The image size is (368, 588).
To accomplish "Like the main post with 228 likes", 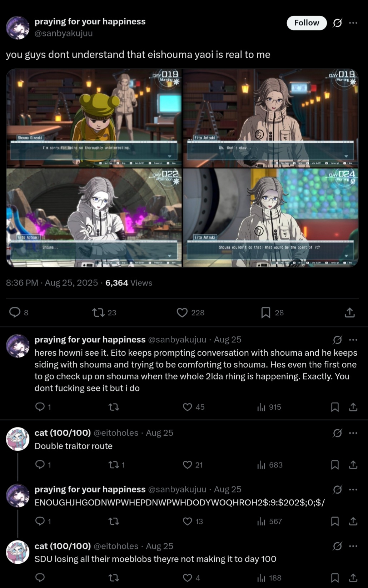I will click(182, 313).
